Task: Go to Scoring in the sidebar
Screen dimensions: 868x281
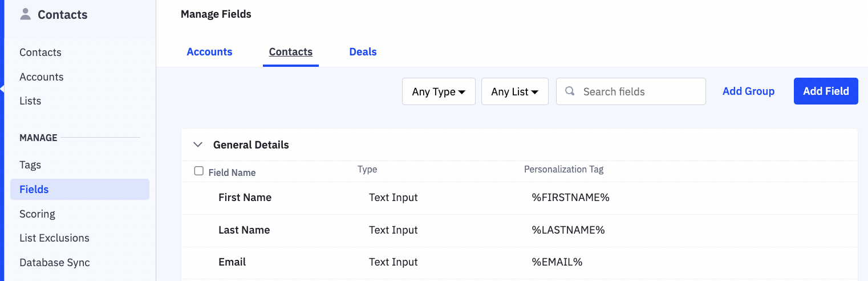Action: coord(37,214)
